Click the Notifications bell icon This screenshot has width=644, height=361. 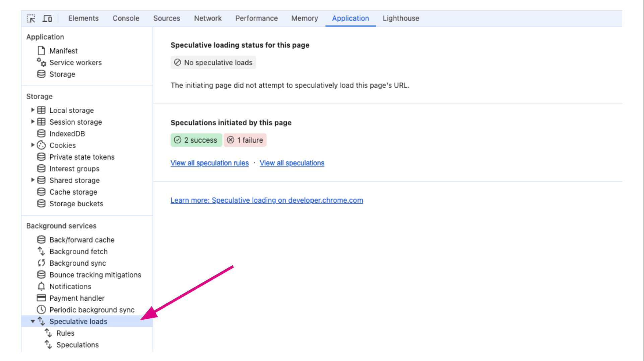click(x=41, y=287)
